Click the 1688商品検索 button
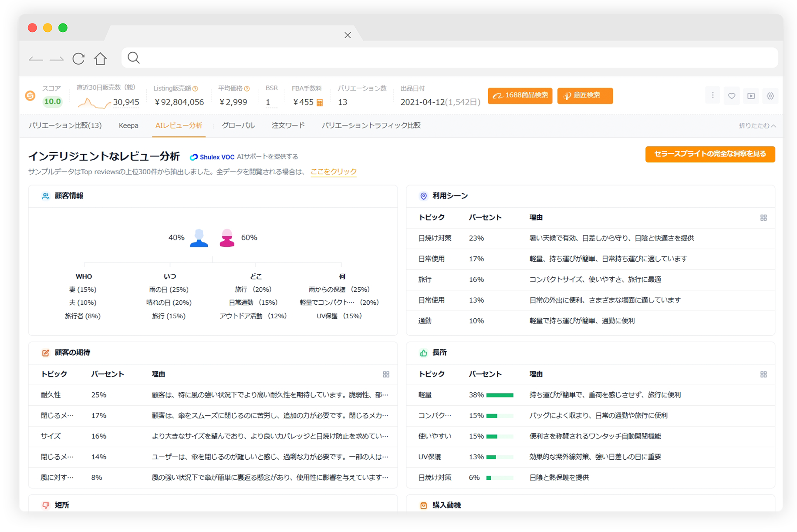 pyautogui.click(x=520, y=96)
